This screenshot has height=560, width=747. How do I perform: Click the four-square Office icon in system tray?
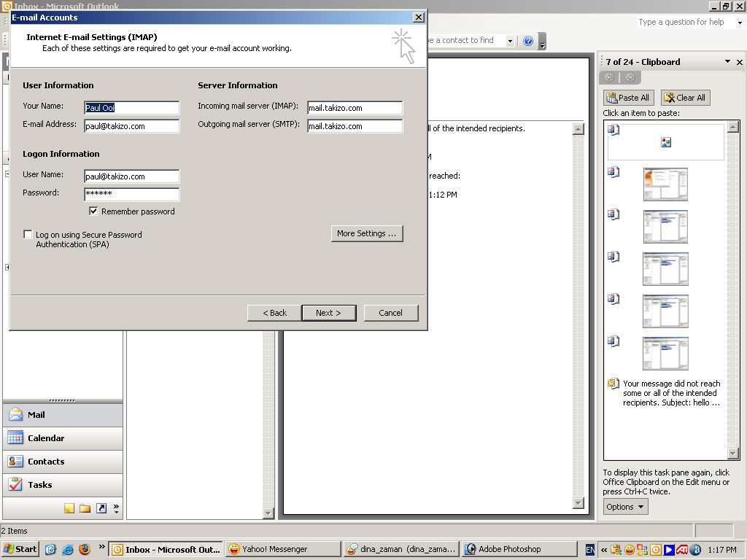[642, 550]
